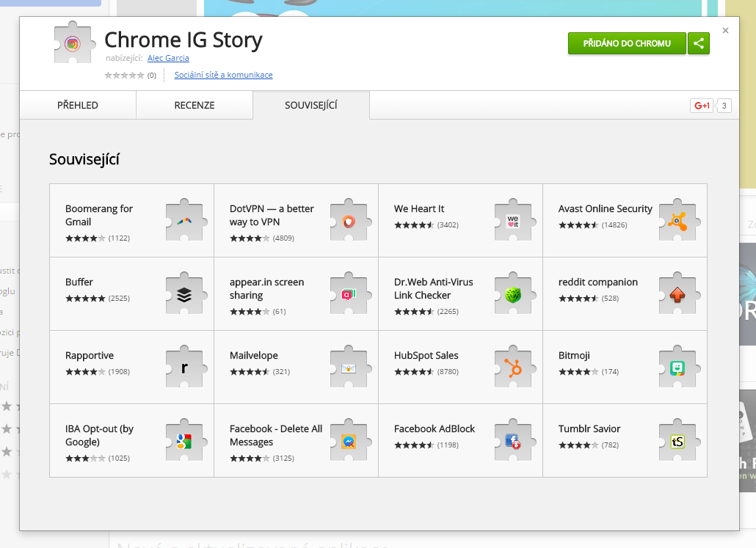The height and width of the screenshot is (548, 756).
Task: Switch to the RECENZE tab
Action: tap(195, 105)
